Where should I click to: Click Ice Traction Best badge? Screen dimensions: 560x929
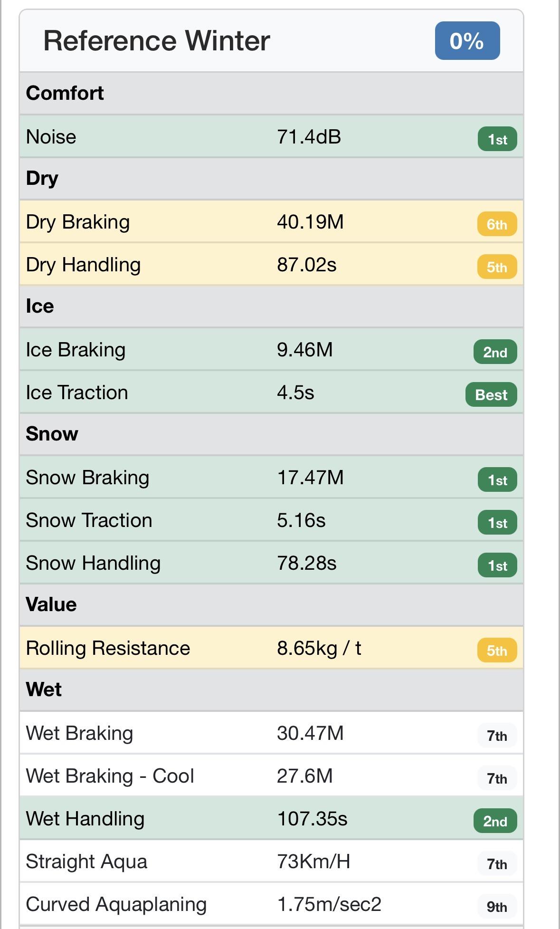click(491, 395)
